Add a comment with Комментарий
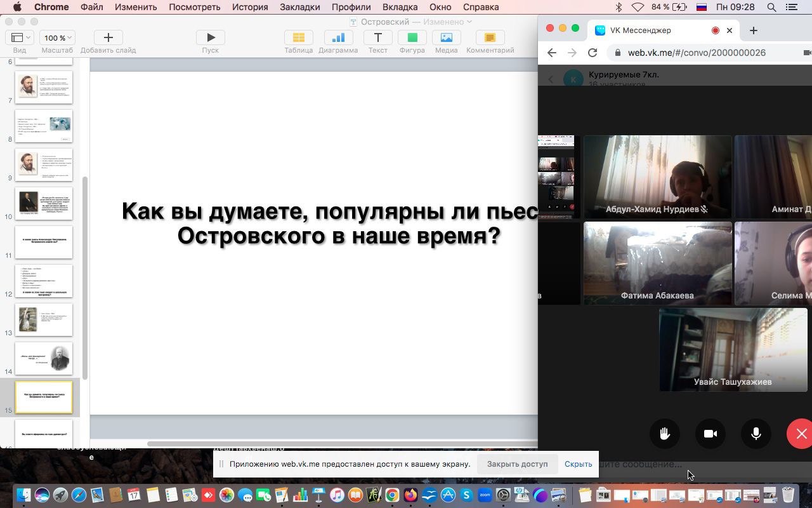The height and width of the screenshot is (508, 812). click(x=490, y=38)
